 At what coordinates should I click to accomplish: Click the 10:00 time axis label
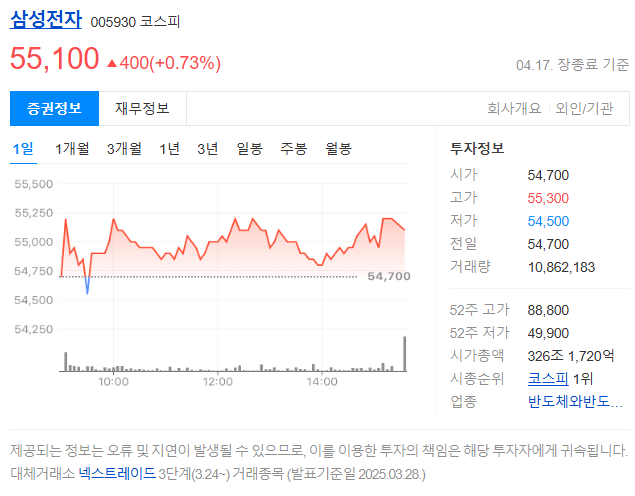pyautogui.click(x=113, y=382)
